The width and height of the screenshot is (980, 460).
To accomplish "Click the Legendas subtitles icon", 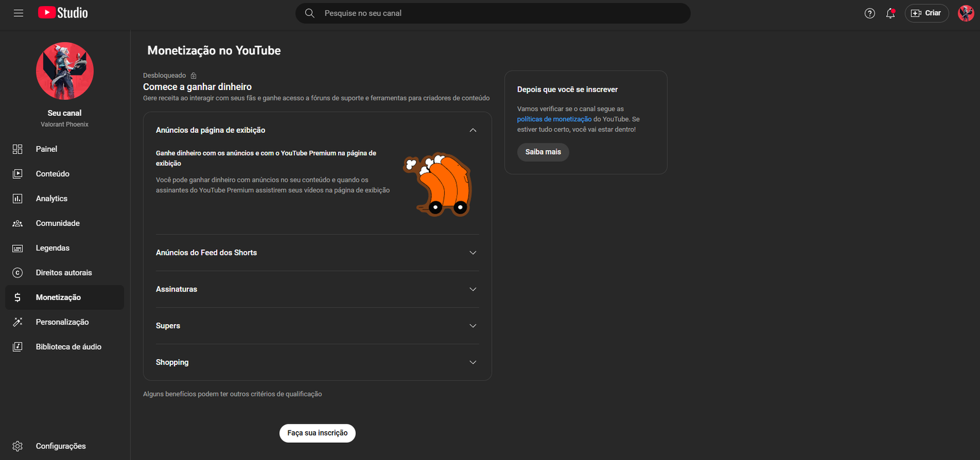I will click(18, 248).
